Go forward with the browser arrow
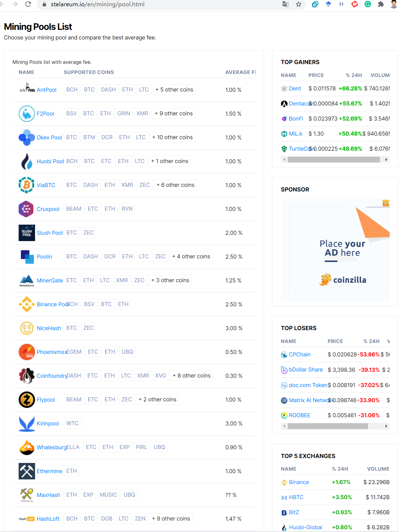The height and width of the screenshot is (532, 399). pyautogui.click(x=15, y=4)
